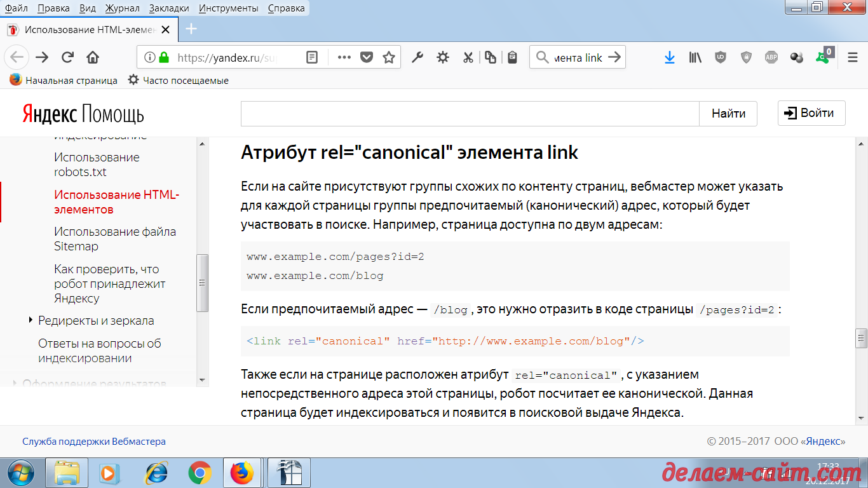868x488 pixels.
Task: Go back to the previous page
Action: pyautogui.click(x=17, y=57)
